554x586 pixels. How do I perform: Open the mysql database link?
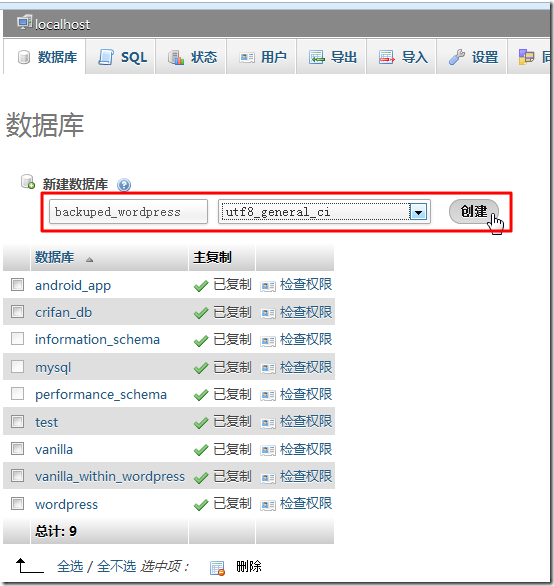tap(53, 368)
